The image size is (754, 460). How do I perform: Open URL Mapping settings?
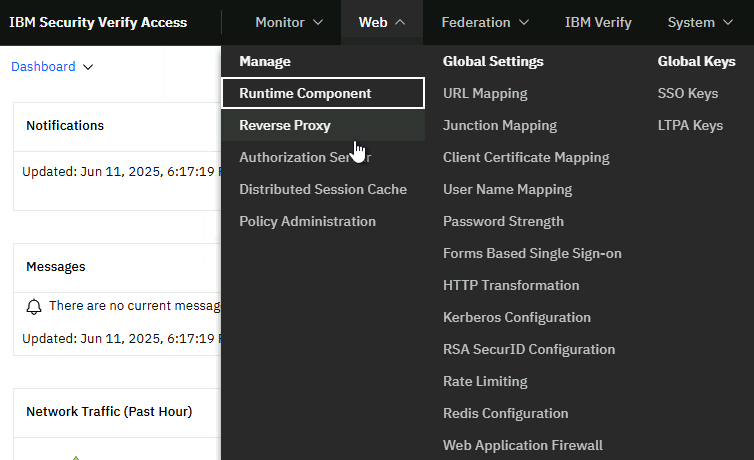(485, 93)
